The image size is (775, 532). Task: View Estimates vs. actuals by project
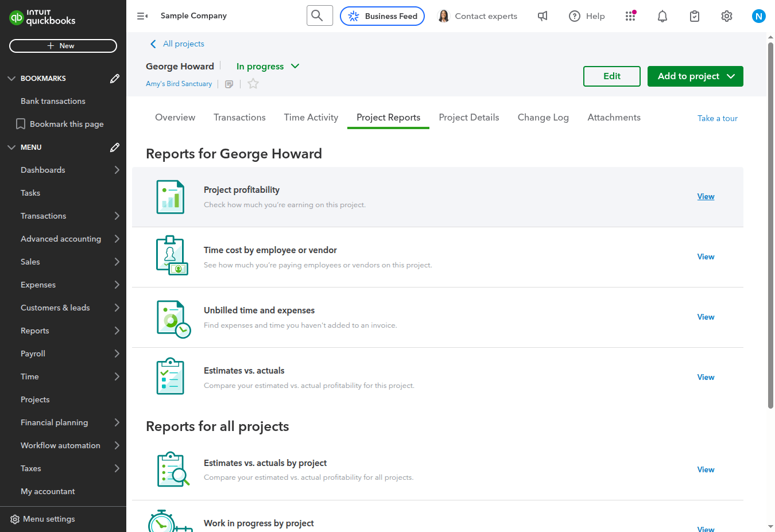coord(706,469)
